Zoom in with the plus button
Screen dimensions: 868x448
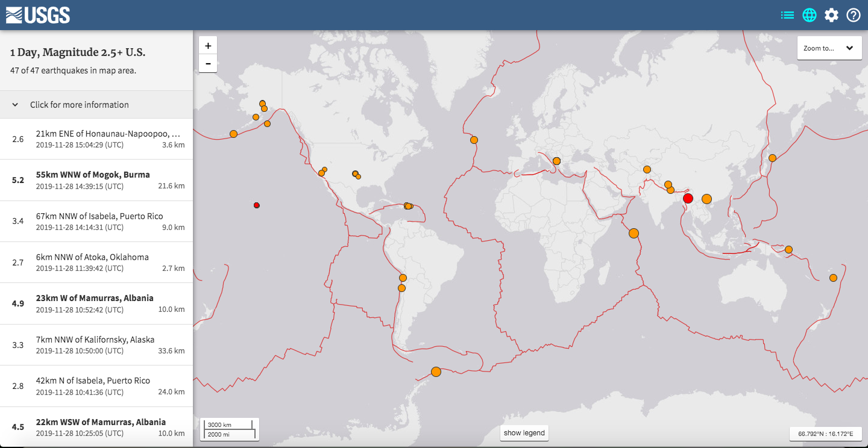click(x=208, y=46)
